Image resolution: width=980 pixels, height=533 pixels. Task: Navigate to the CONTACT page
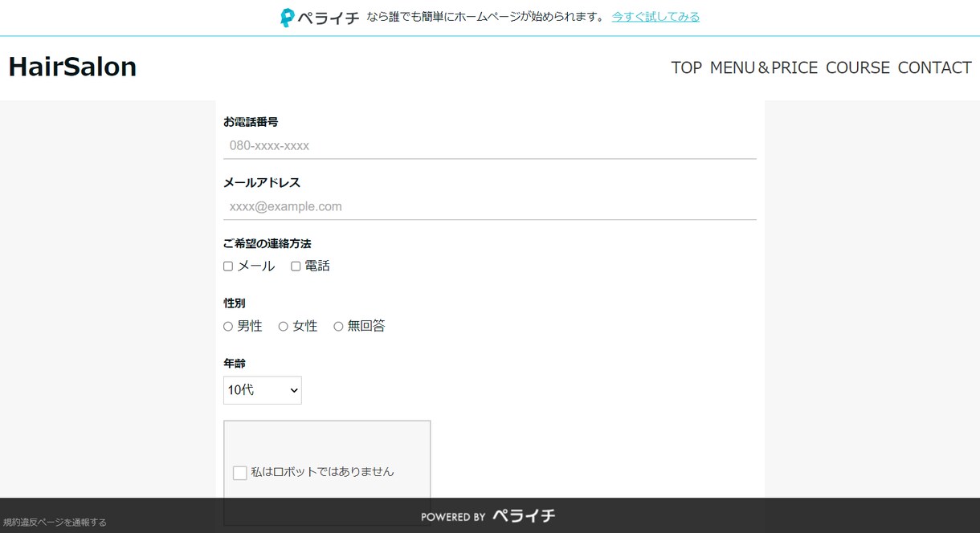(935, 67)
